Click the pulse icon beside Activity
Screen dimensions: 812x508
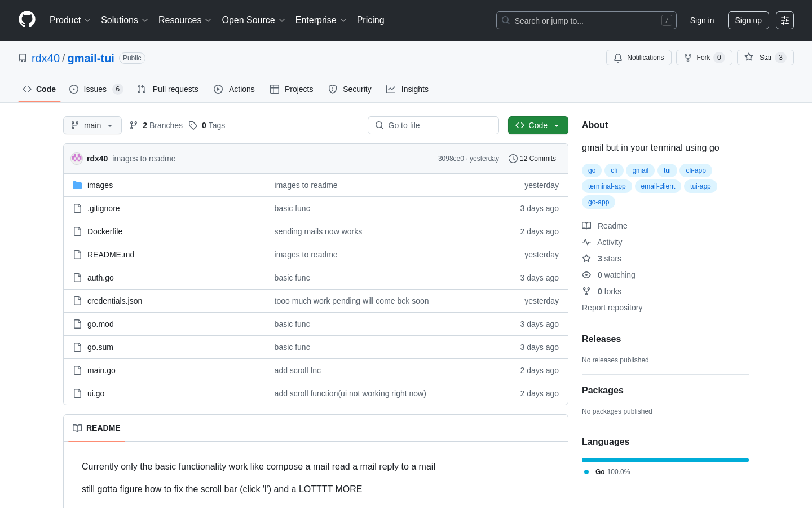(586, 242)
